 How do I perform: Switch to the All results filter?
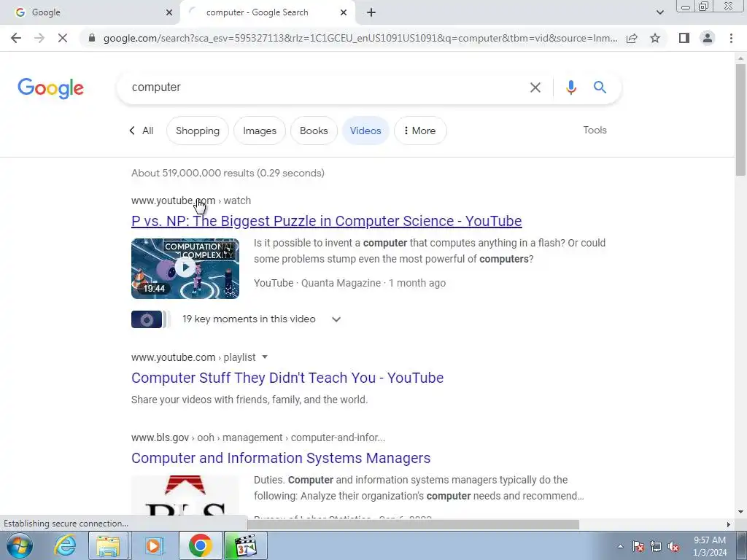point(142,131)
